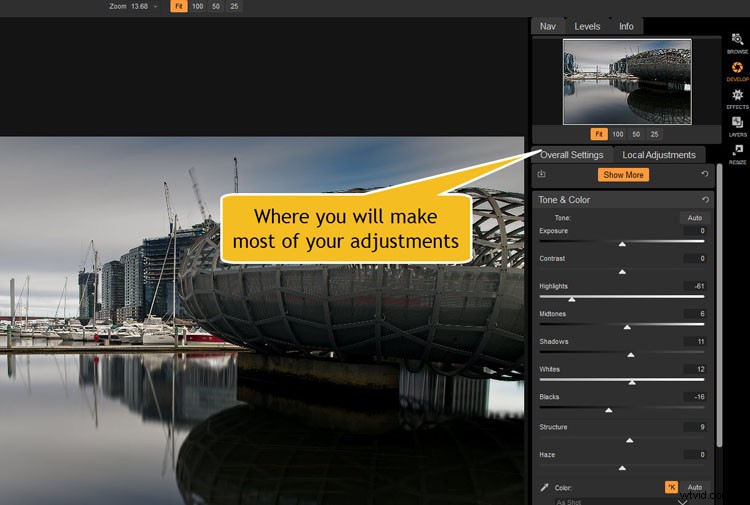The width and height of the screenshot is (750, 505).
Task: Click the Shadows slider handle
Action: [x=631, y=355]
